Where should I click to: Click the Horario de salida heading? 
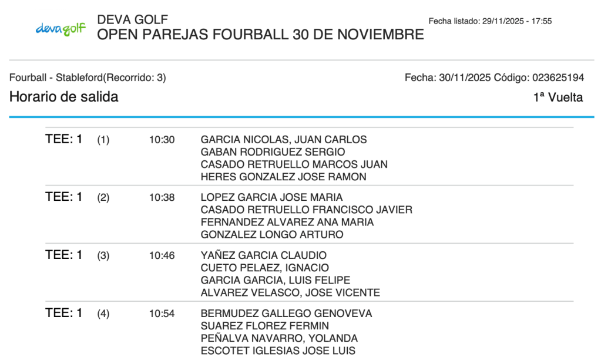click(x=63, y=97)
